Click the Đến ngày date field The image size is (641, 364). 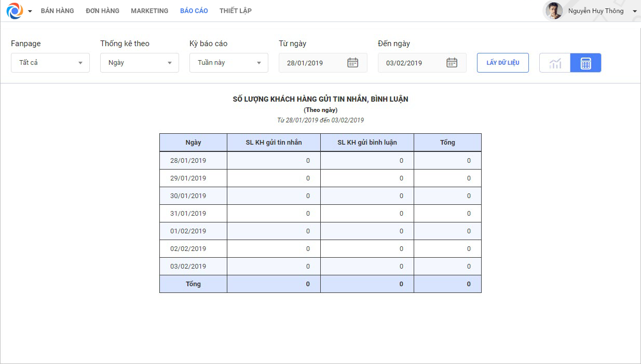(x=411, y=63)
